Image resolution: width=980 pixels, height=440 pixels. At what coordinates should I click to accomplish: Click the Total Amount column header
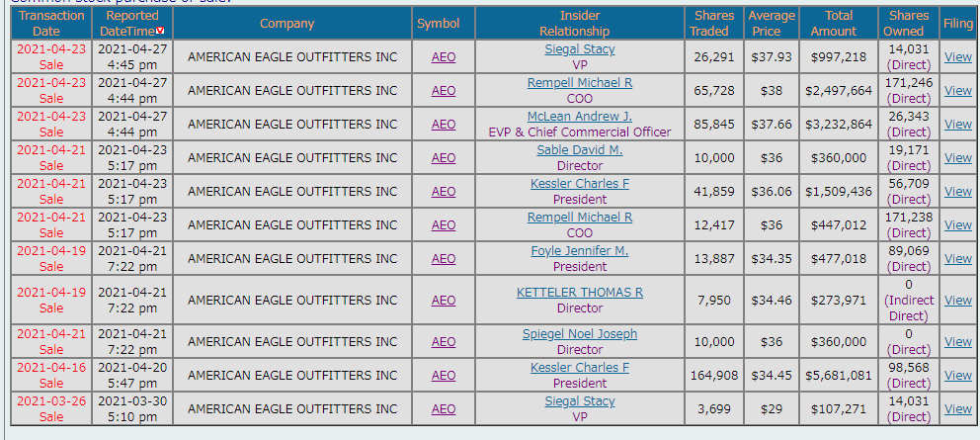[833, 23]
